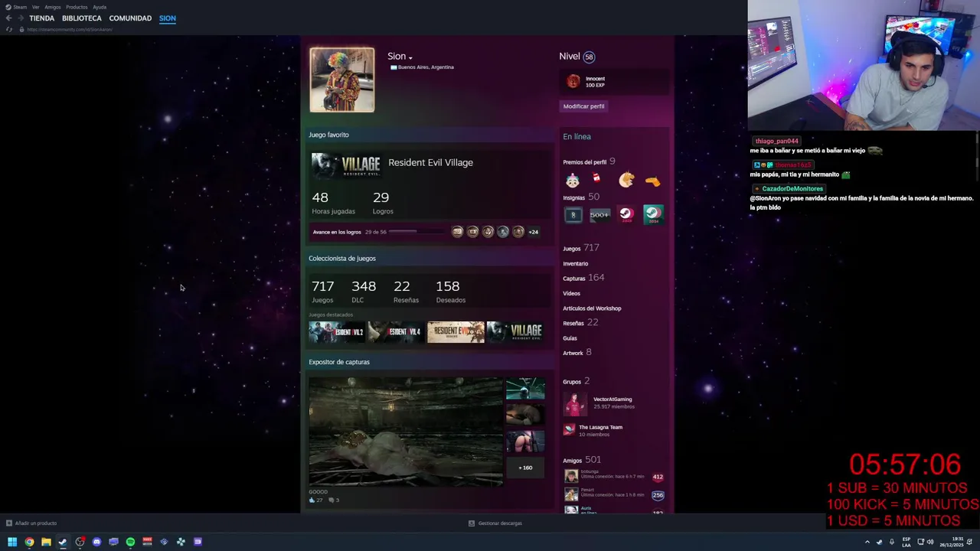Open Premios del perfil link
The image size is (980, 551).
tap(584, 162)
